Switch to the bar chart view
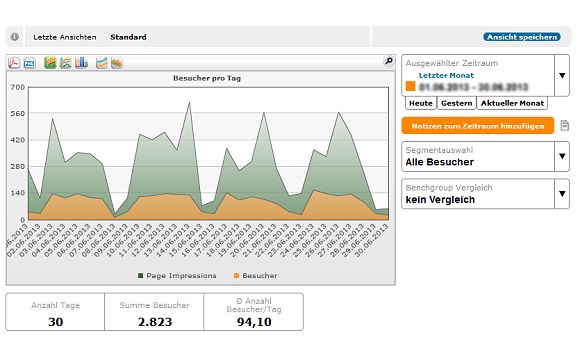 pyautogui.click(x=81, y=63)
